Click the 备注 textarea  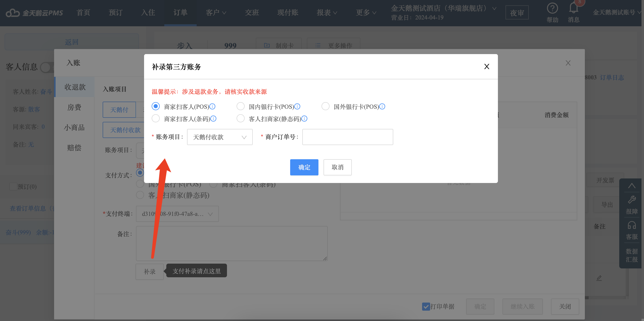click(x=232, y=243)
